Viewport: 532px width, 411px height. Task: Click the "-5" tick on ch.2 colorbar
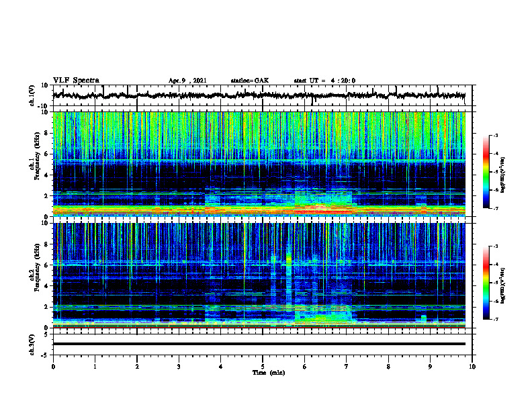click(495, 283)
